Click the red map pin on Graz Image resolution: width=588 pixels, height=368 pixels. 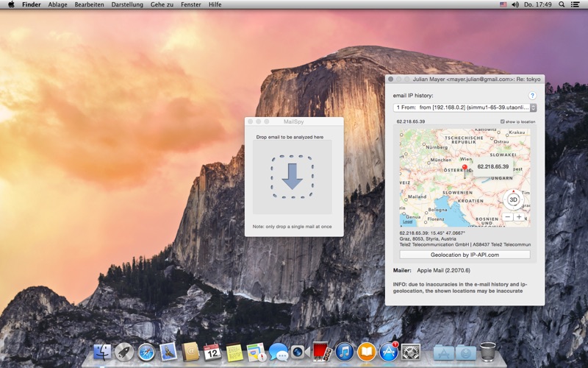[465, 168]
